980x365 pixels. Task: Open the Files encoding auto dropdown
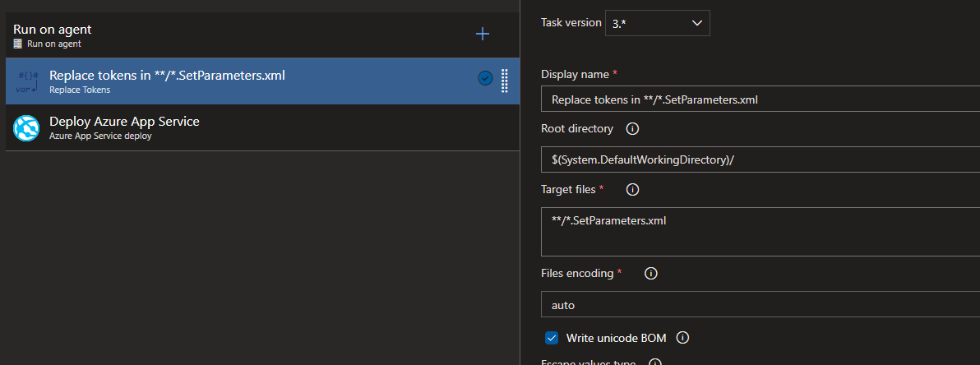pyautogui.click(x=760, y=304)
